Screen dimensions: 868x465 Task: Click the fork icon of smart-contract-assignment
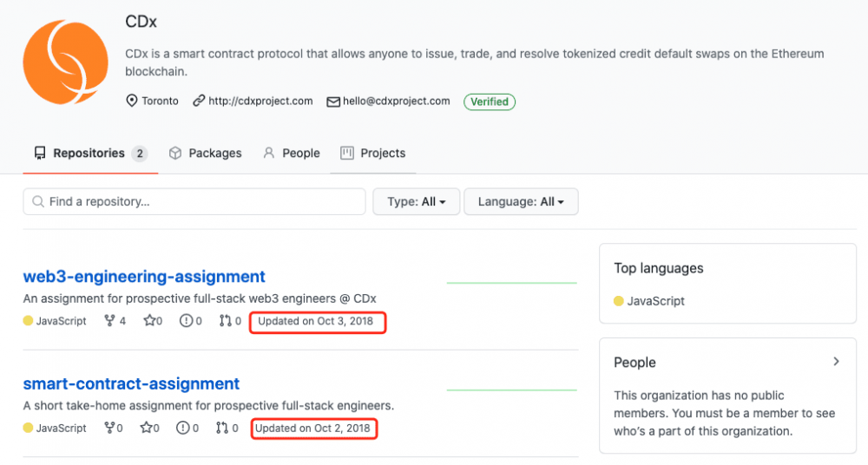(x=109, y=428)
